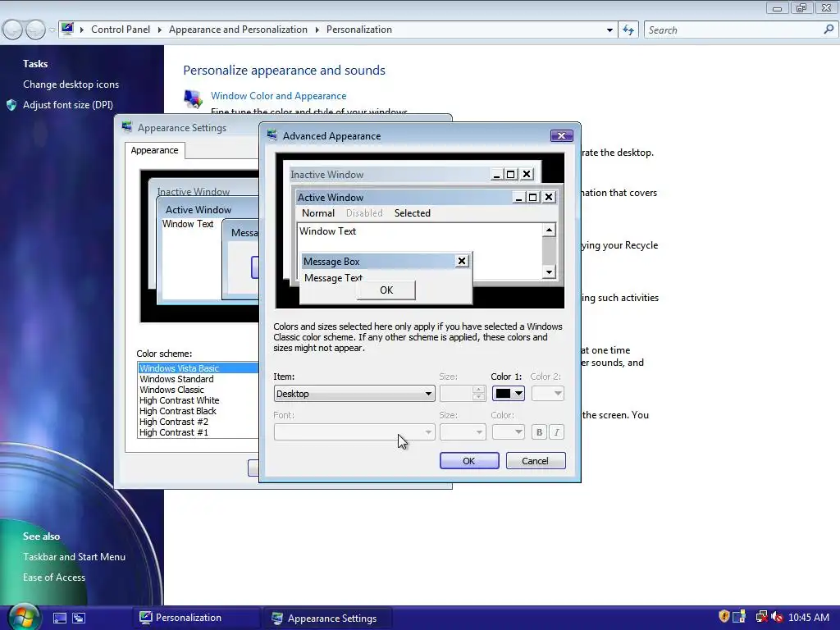Viewport: 840px width, 630px height.
Task: Open Ease of Access link
Action: tap(54, 577)
